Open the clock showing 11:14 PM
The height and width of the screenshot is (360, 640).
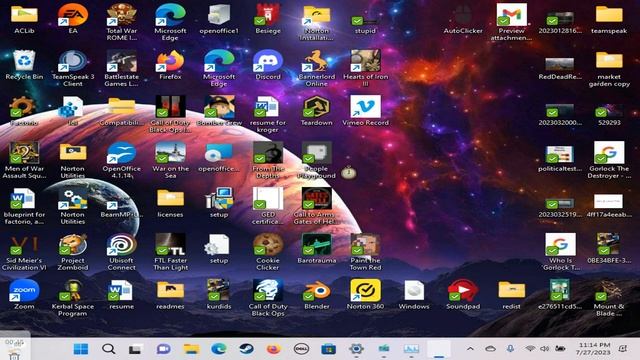[594, 349]
